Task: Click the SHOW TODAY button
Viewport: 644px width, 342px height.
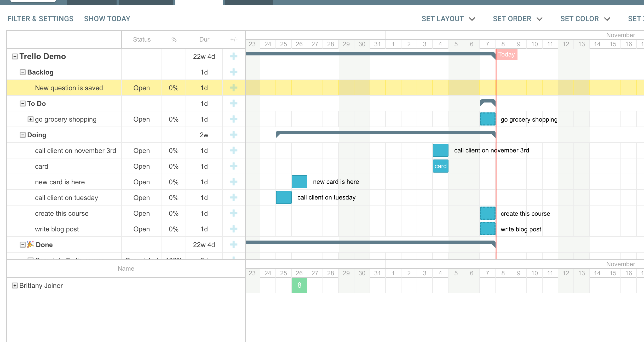Action: [107, 19]
